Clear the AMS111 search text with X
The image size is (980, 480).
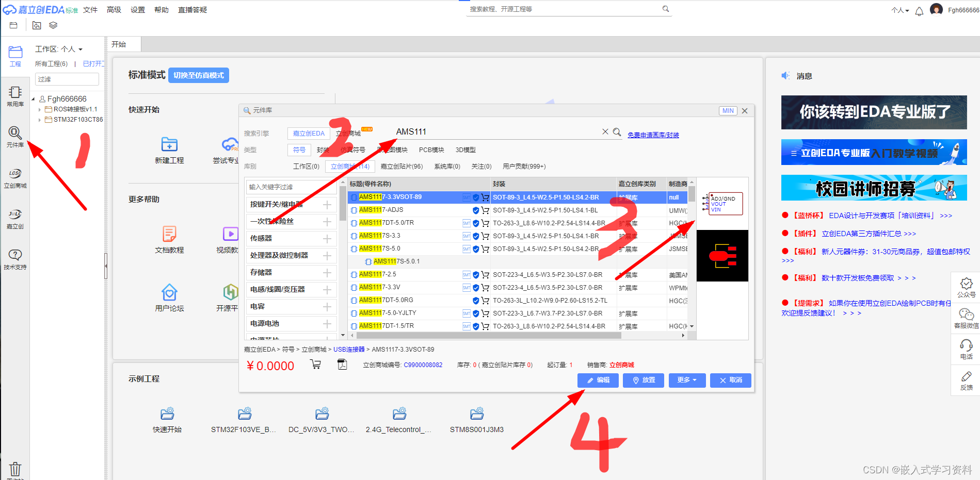pos(605,132)
